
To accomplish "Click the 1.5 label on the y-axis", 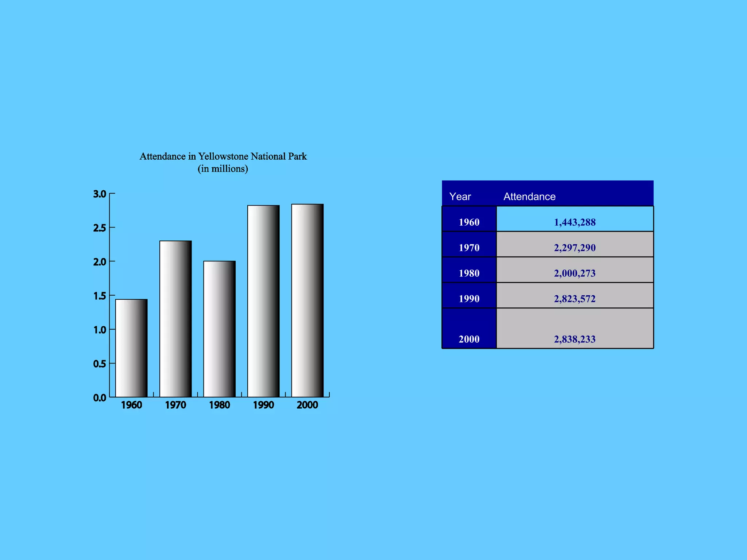I will pyautogui.click(x=100, y=296).
